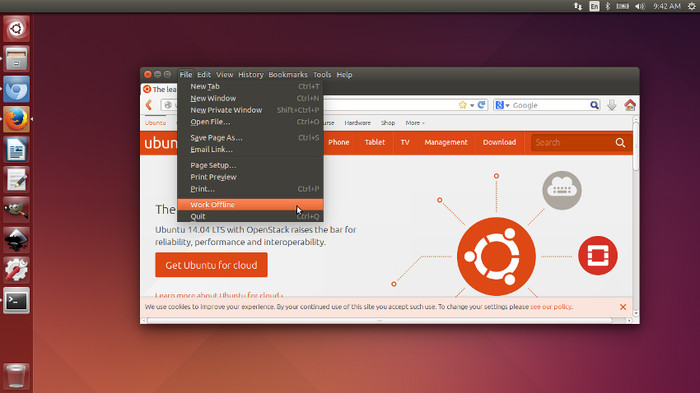Click the Get Ubuntu for cloud button

[x=211, y=265]
